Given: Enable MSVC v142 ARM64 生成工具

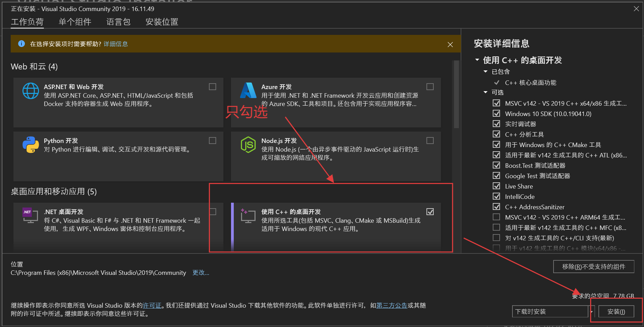Looking at the screenshot, I should [496, 217].
